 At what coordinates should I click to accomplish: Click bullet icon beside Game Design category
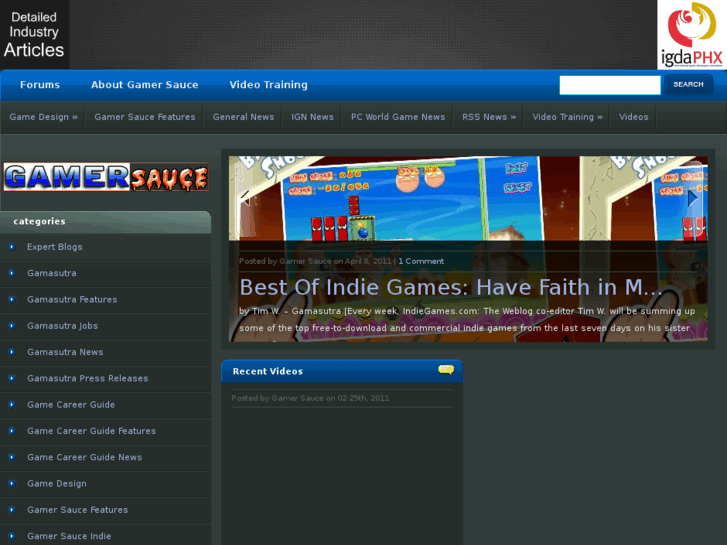(12, 483)
